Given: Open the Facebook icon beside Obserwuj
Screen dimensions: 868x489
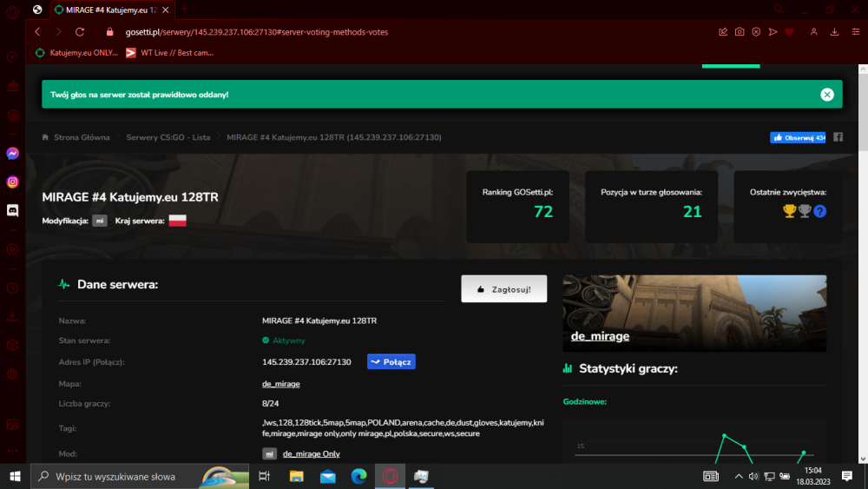Looking at the screenshot, I should click(838, 137).
